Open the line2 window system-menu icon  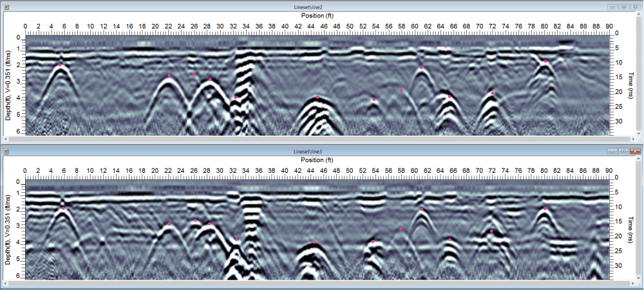[x=6, y=7]
